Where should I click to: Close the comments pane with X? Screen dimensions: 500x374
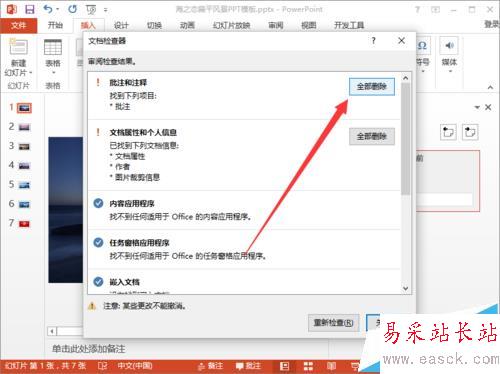488,107
